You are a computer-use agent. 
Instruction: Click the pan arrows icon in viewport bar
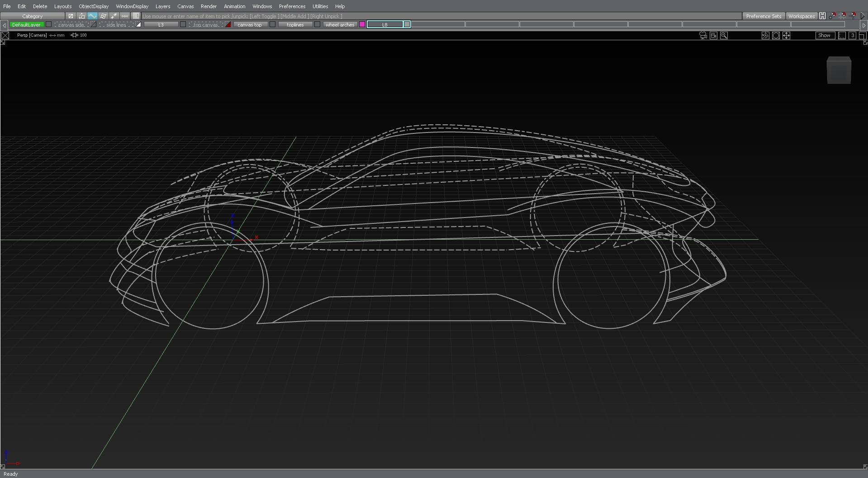pos(786,36)
